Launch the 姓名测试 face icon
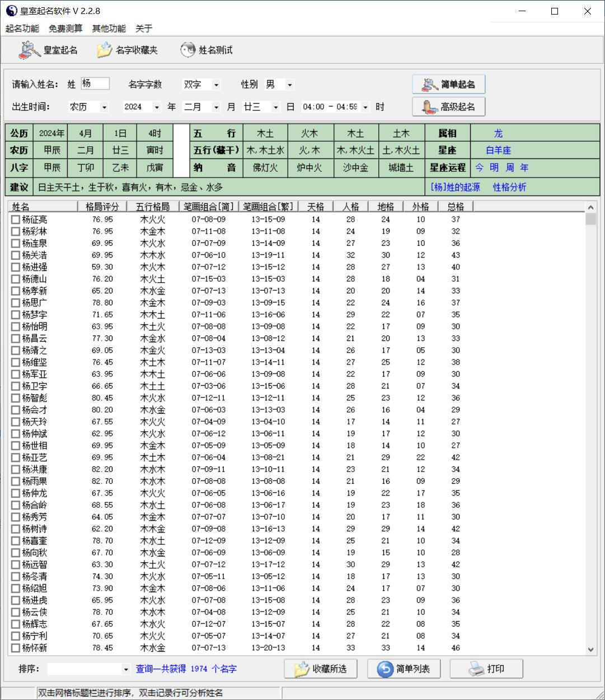605x700 pixels. (x=187, y=50)
